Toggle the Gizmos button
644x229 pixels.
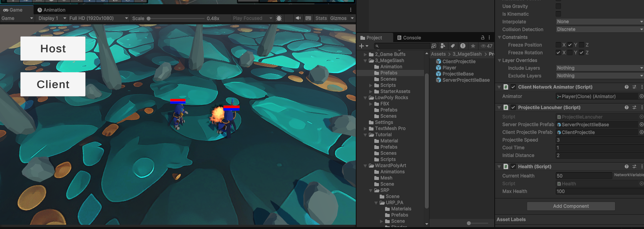click(338, 18)
